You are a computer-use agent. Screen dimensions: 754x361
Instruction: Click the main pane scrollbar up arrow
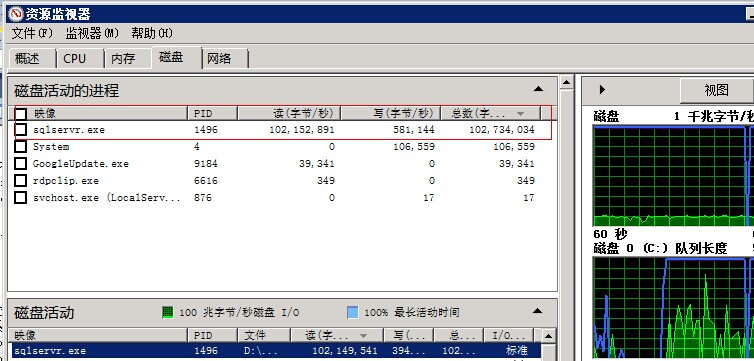567,82
